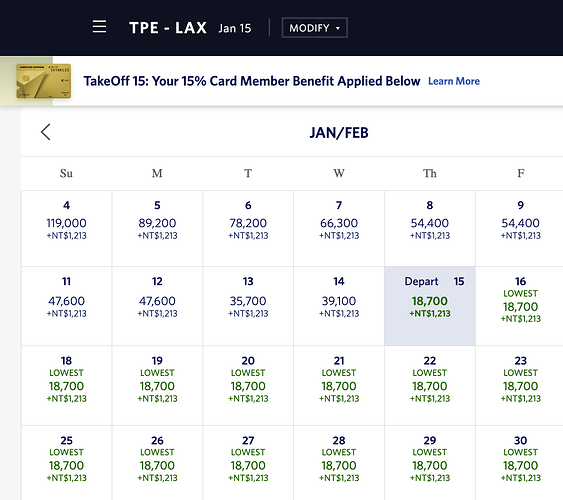The image size is (563, 500).
Task: Select January 23 lowest fare
Action: [520, 385]
